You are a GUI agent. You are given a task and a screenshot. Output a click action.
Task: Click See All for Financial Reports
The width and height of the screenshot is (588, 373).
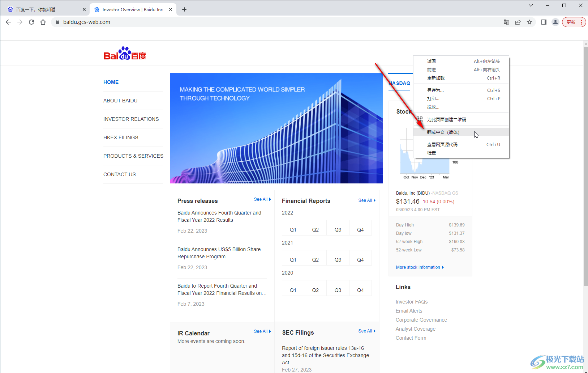367,200
